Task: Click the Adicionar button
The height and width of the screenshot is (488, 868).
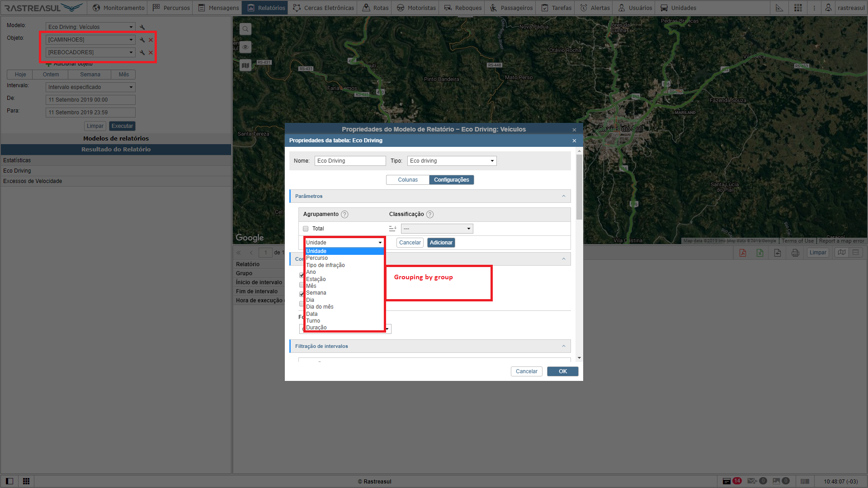Action: click(441, 243)
